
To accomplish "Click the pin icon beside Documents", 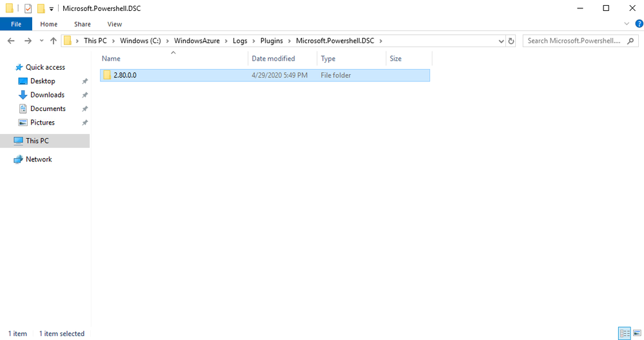I will coord(84,109).
